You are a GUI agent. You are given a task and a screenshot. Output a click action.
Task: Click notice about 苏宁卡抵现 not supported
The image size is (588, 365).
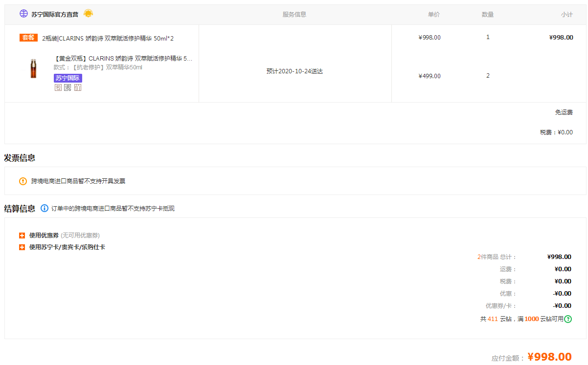point(113,209)
